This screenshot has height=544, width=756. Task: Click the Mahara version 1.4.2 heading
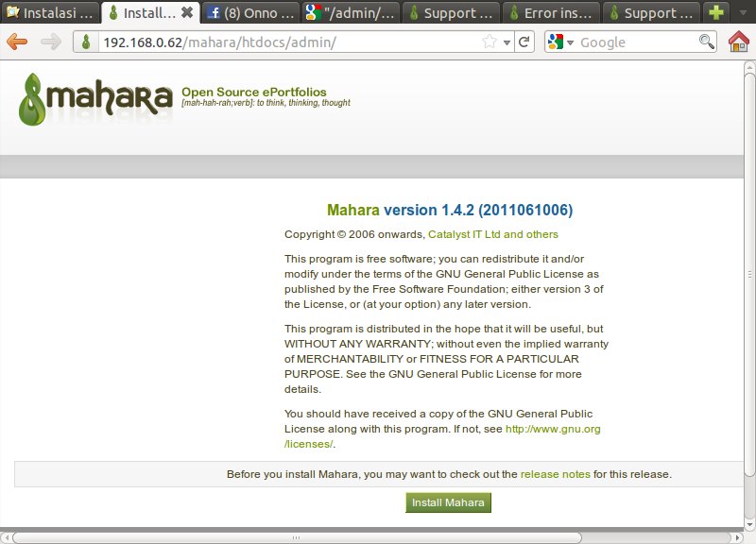450,210
